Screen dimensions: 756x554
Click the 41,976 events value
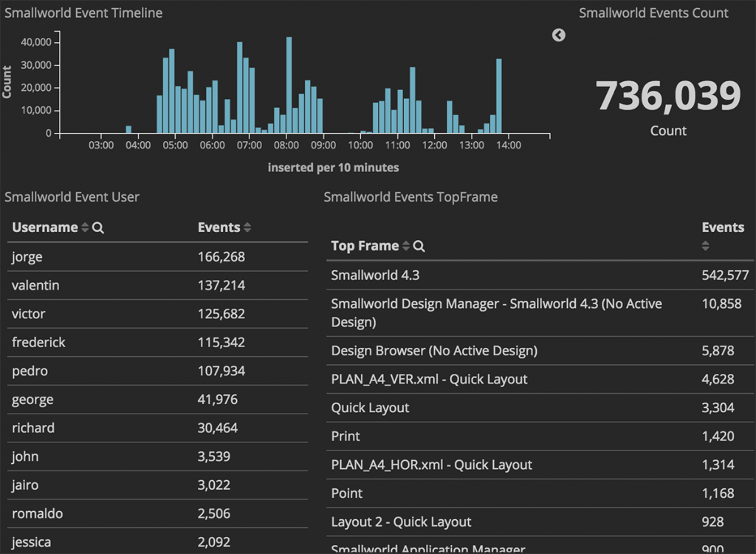218,399
